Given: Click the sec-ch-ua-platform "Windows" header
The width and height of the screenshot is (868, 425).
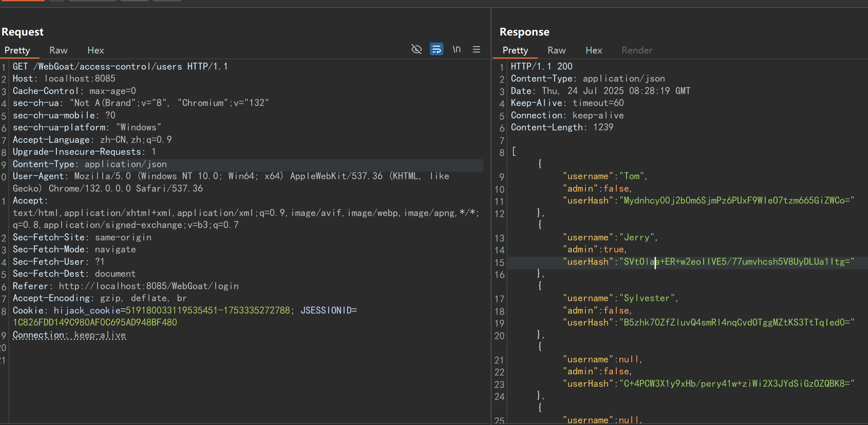Looking at the screenshot, I should (87, 128).
